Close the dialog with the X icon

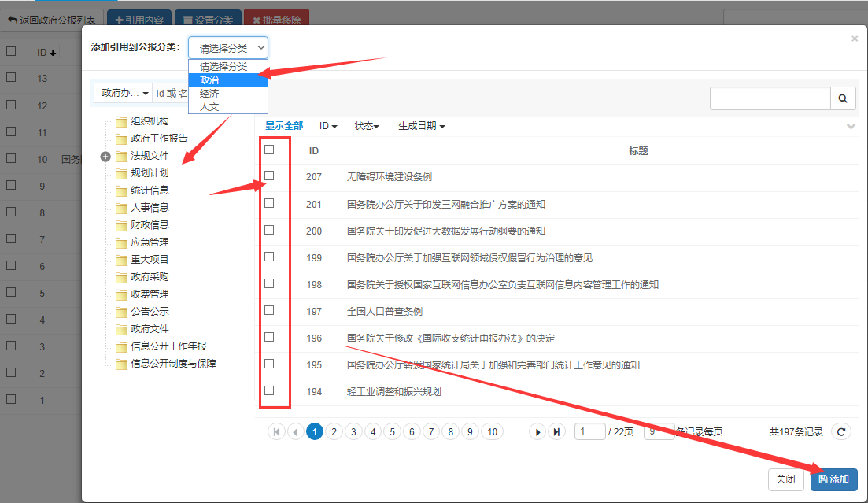pyautogui.click(x=855, y=39)
